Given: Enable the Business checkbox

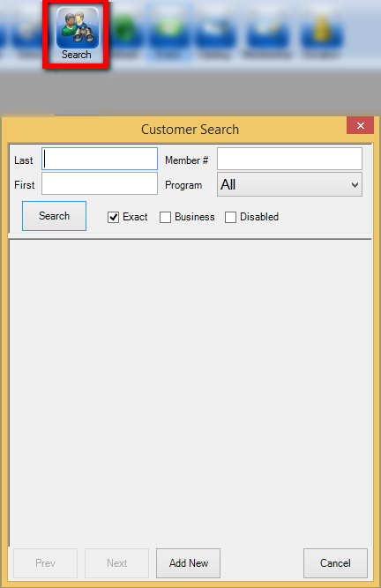Looking at the screenshot, I should (x=166, y=217).
